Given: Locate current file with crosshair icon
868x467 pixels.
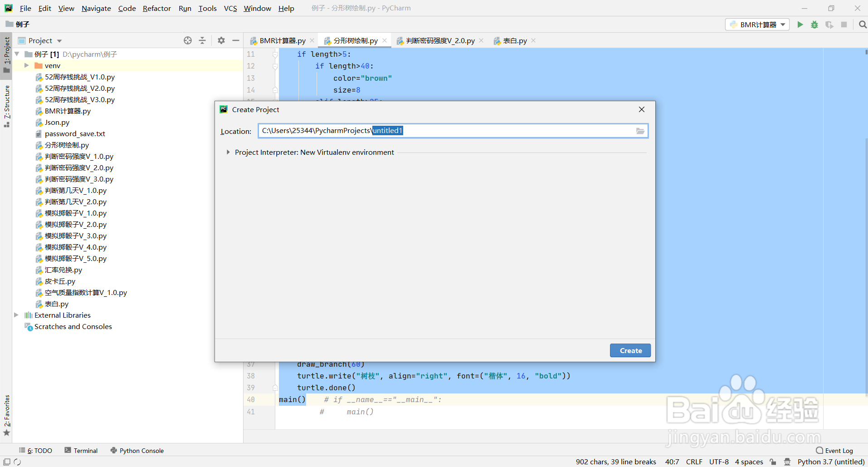Looking at the screenshot, I should [188, 40].
